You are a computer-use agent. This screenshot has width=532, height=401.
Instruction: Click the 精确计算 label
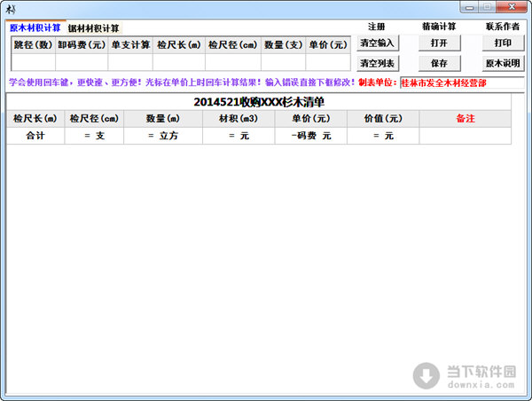click(x=439, y=27)
